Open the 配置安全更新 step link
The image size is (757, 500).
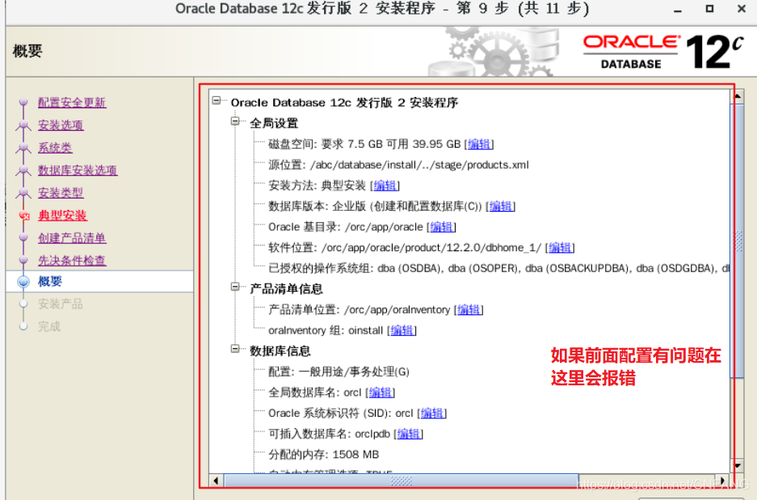72,102
